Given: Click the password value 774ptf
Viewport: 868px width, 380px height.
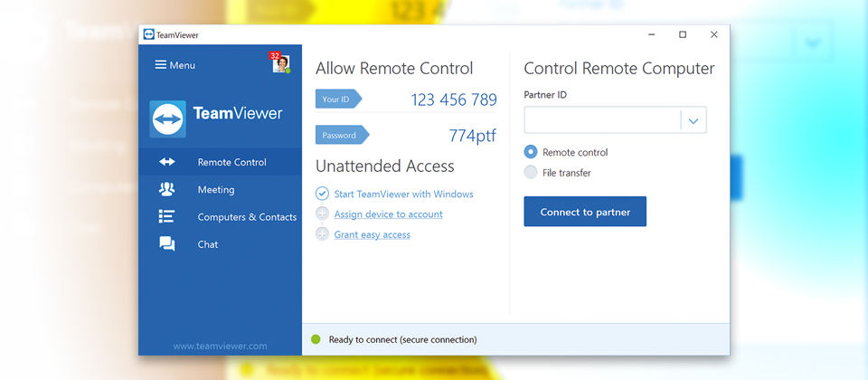Looking at the screenshot, I should (x=473, y=136).
